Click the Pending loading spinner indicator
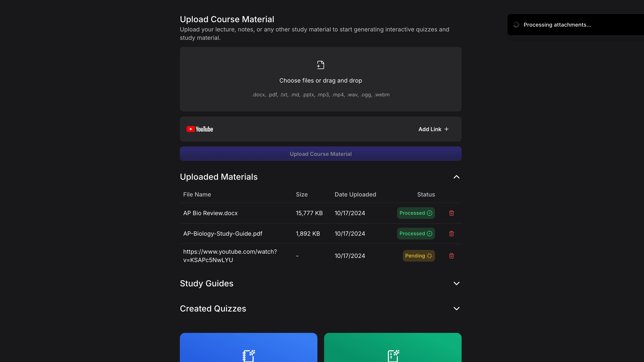Screen dimensions: 644x362 click(x=429, y=256)
